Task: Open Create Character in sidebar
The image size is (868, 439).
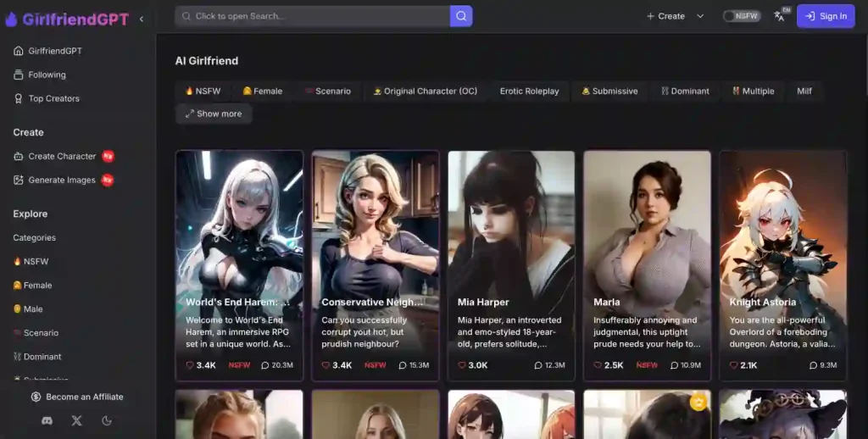Action: [x=63, y=156]
